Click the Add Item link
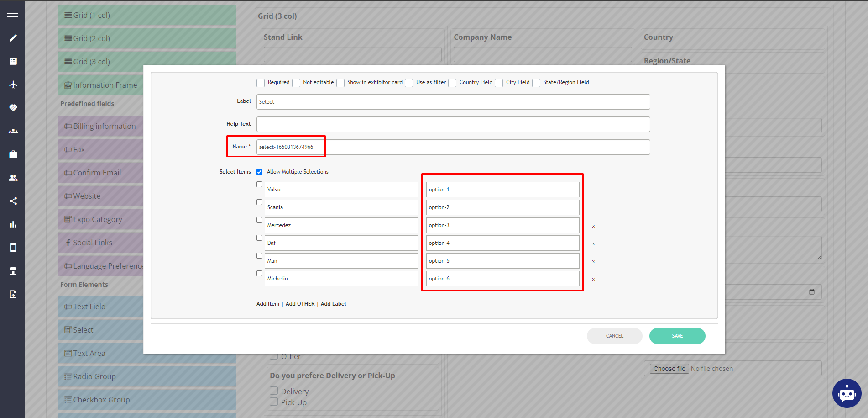The height and width of the screenshot is (418, 868). pos(268,304)
